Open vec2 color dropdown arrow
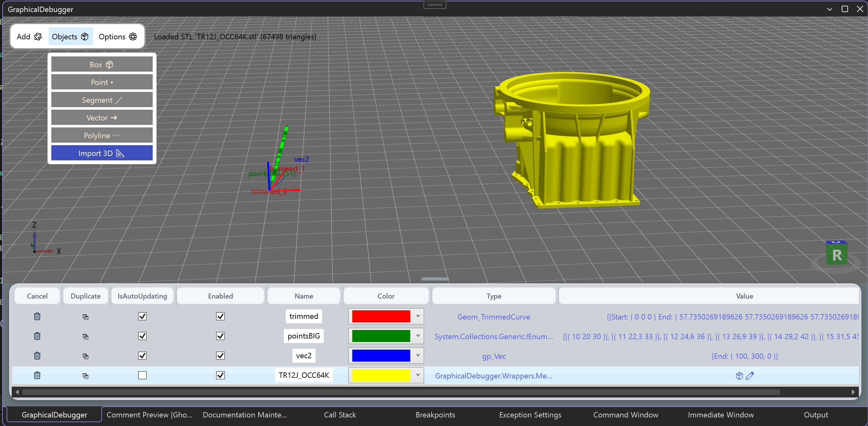 [x=418, y=355]
